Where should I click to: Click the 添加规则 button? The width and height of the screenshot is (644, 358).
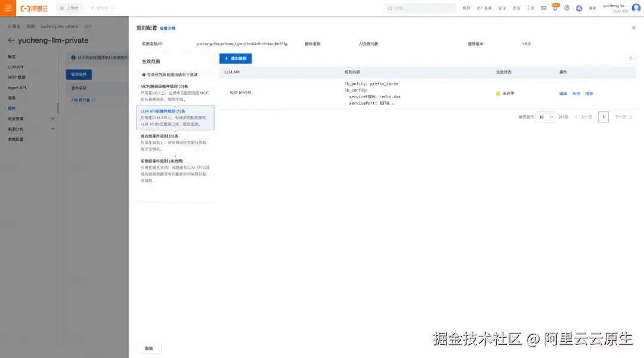tap(236, 58)
